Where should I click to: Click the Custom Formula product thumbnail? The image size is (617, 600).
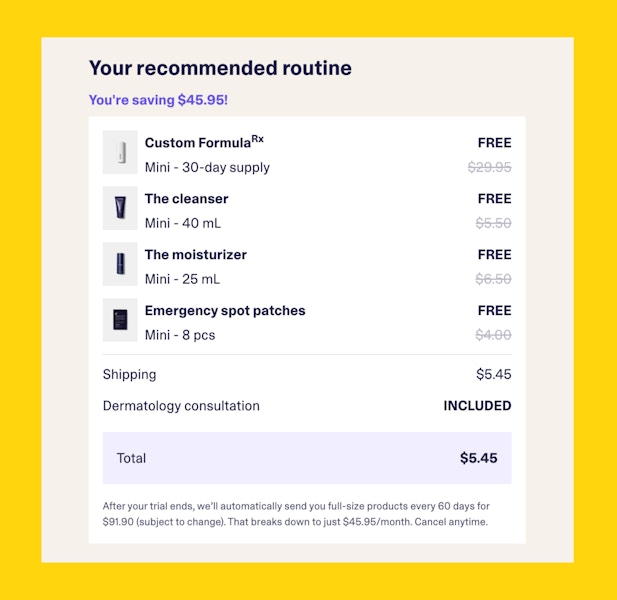pyautogui.click(x=120, y=152)
